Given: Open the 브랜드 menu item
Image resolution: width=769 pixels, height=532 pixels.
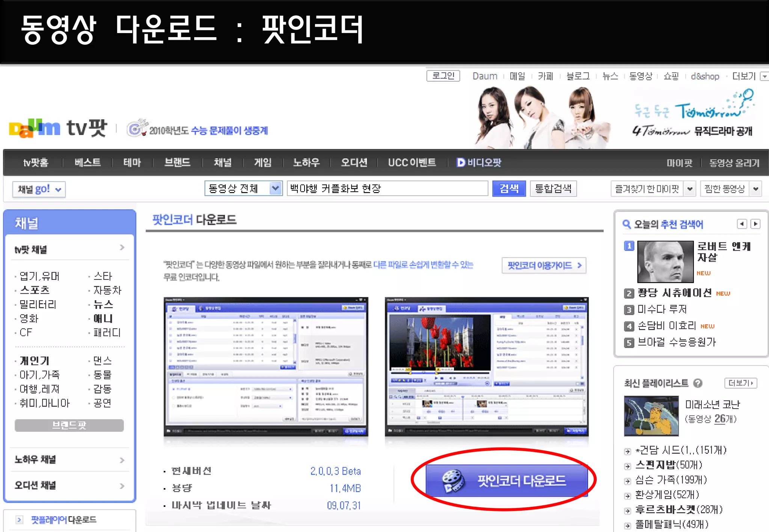Looking at the screenshot, I should tap(177, 162).
